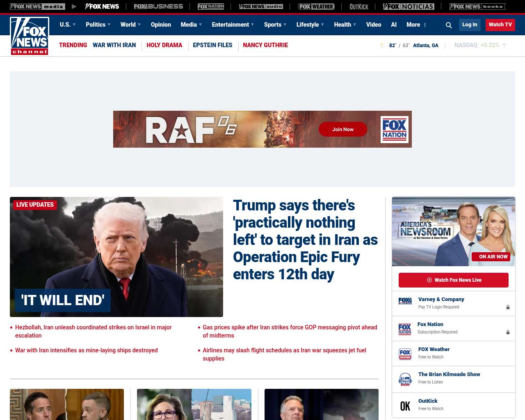Screen dimensions: 525x420
Task: Click the OutKick OK icon in sidebar
Action: click(x=405, y=406)
